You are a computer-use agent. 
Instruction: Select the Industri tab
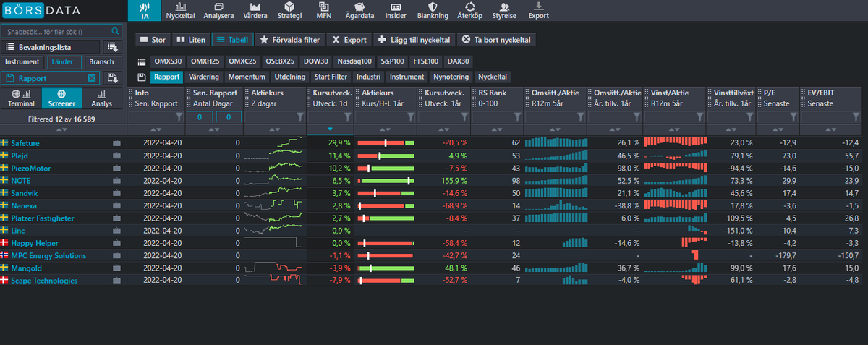coord(369,77)
